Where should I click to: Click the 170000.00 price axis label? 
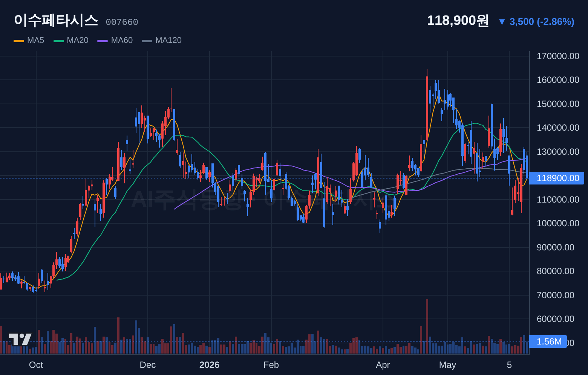pos(558,56)
